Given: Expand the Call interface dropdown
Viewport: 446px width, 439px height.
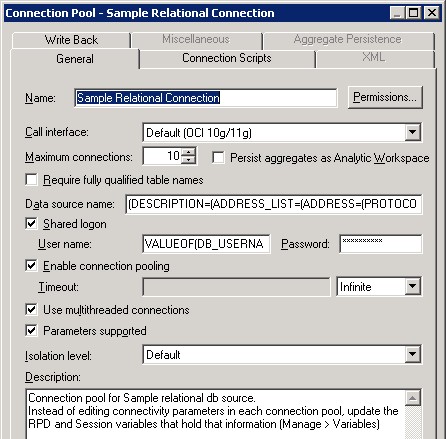Looking at the screenshot, I should coord(412,133).
